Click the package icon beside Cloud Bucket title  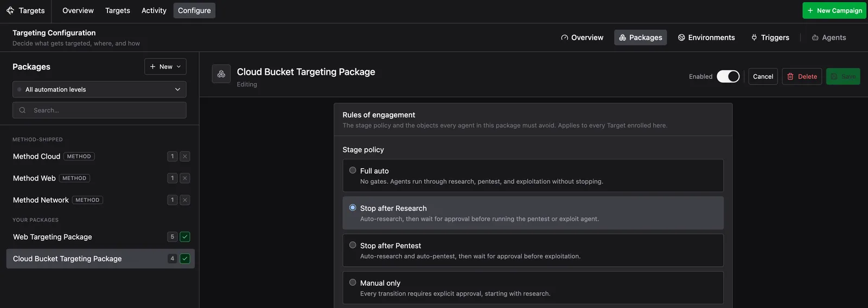(221, 74)
